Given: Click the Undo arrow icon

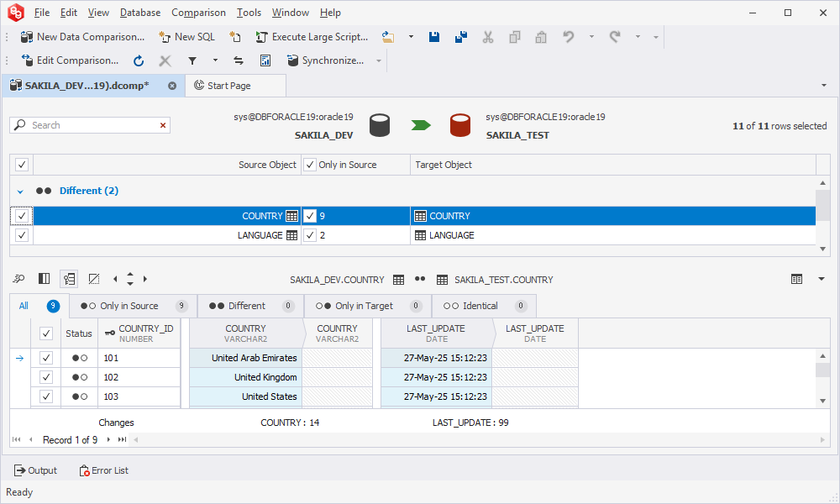Looking at the screenshot, I should pos(569,37).
